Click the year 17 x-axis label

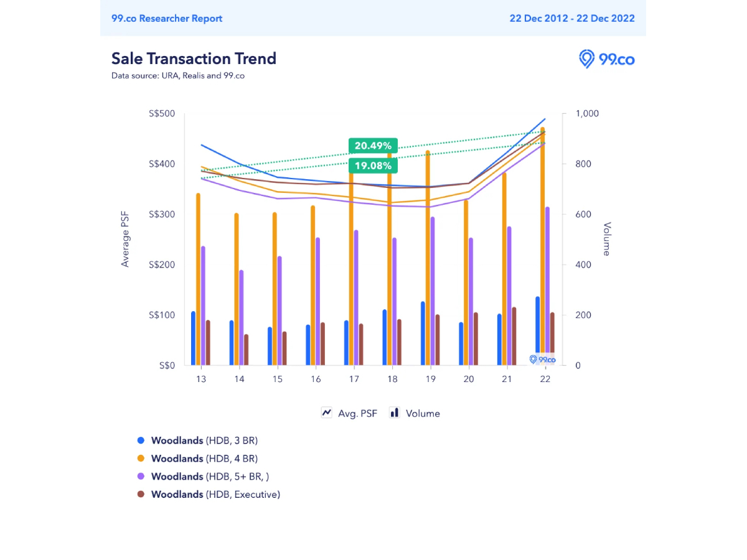pyautogui.click(x=354, y=380)
